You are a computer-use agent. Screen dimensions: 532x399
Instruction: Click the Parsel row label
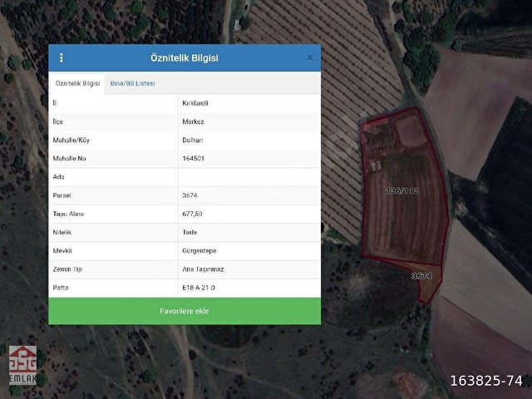(x=62, y=195)
